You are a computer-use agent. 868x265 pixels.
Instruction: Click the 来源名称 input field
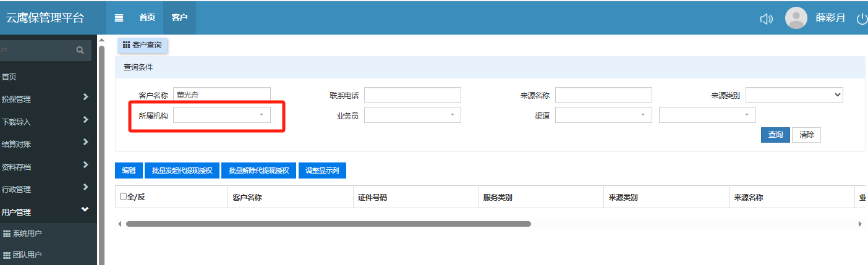(603, 95)
